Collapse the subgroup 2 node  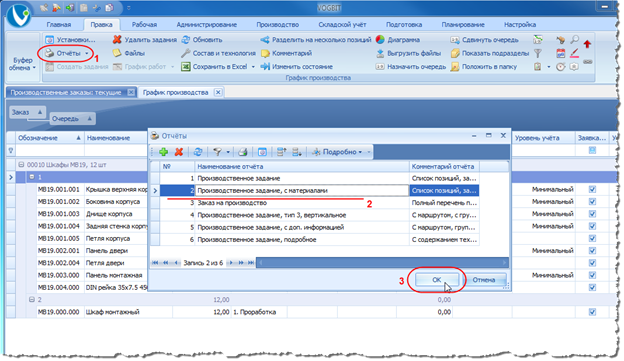[32, 300]
